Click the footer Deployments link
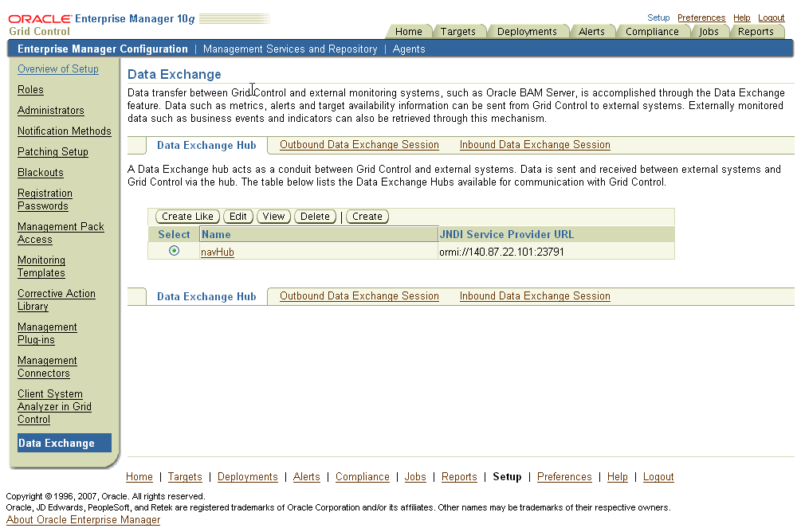 (248, 477)
